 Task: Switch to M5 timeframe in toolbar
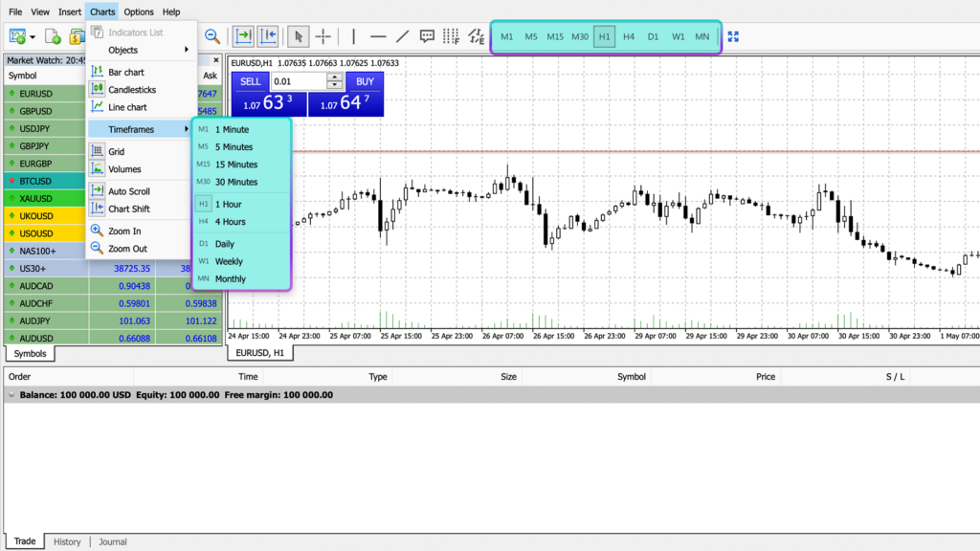click(530, 37)
